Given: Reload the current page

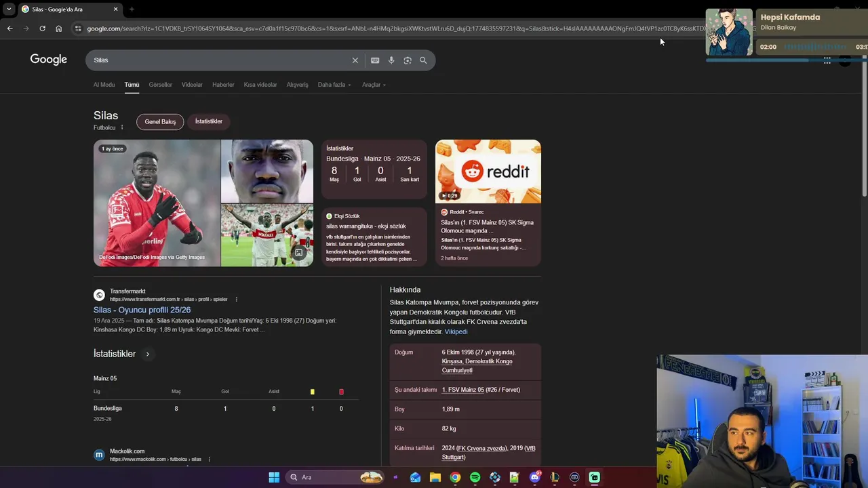Looking at the screenshot, I should 42,28.
